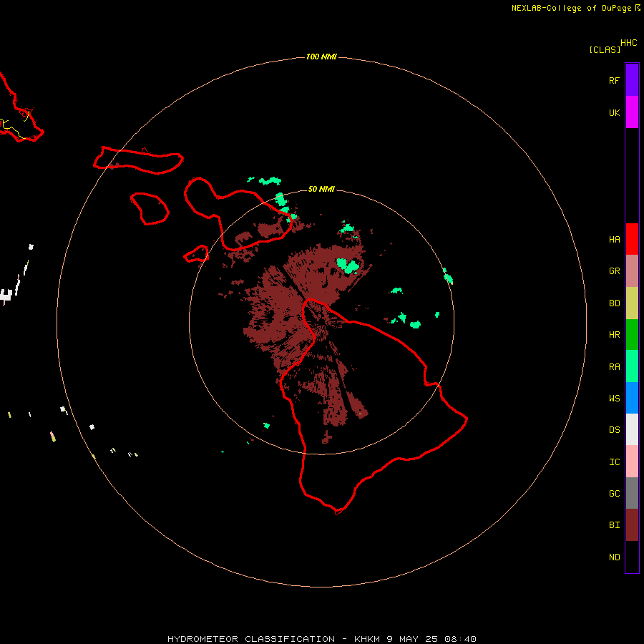644x644 pixels.
Task: Click the RF purple legend swatch
Action: coord(632,80)
